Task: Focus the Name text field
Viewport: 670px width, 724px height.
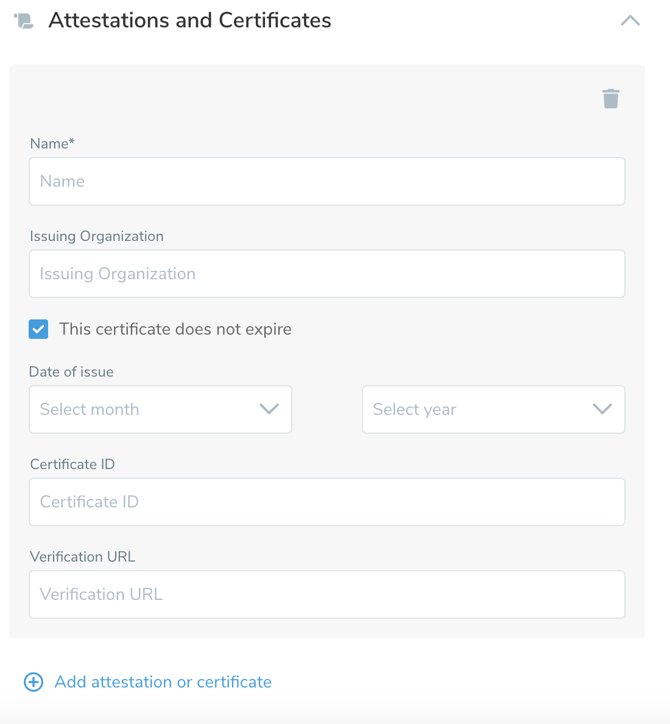Action: coord(327,181)
